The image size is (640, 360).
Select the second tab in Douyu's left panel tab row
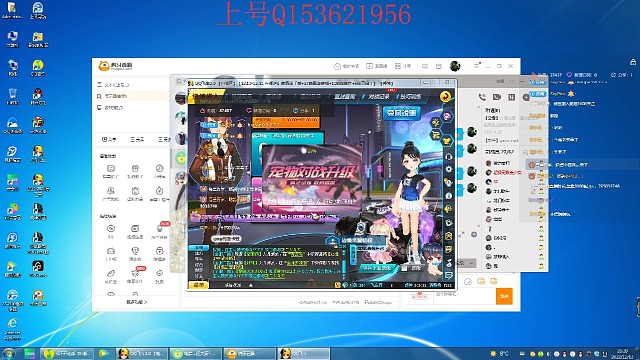[x=137, y=140]
